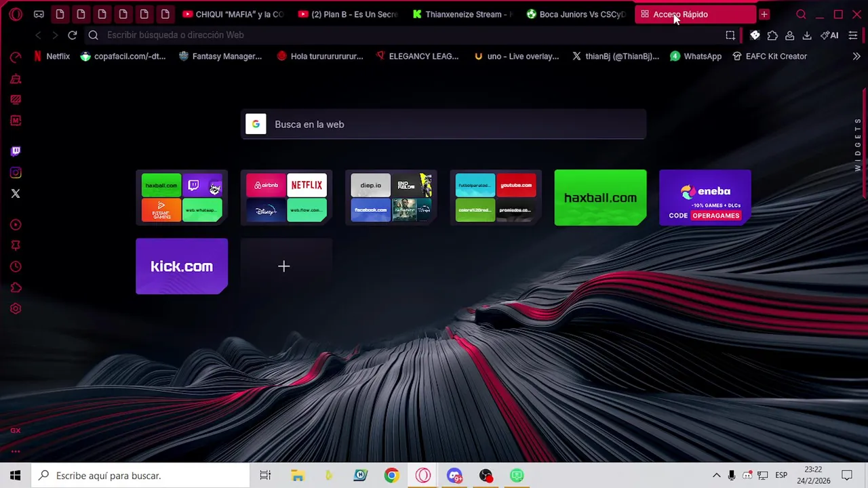Open thianBj (@ThianBj) X bookmark

616,56
